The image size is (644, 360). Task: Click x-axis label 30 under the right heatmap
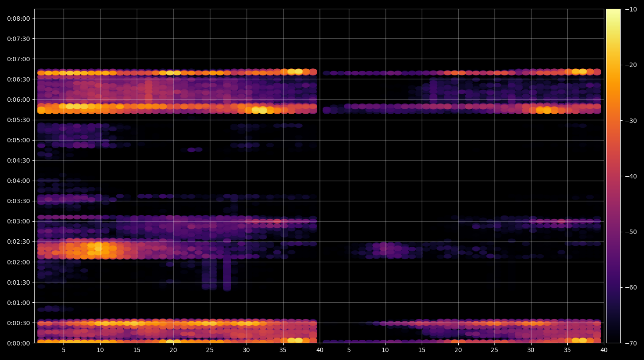531,350
